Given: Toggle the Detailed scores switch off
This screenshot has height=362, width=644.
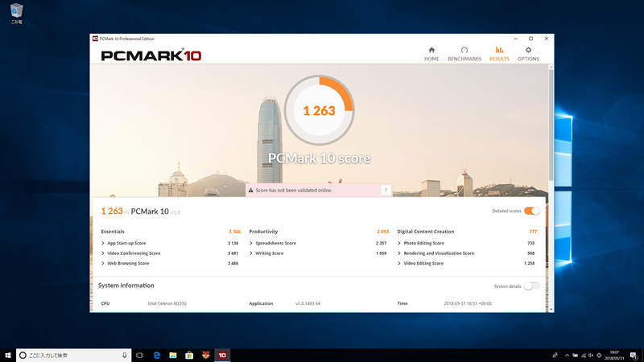Looking at the screenshot, I should point(532,211).
